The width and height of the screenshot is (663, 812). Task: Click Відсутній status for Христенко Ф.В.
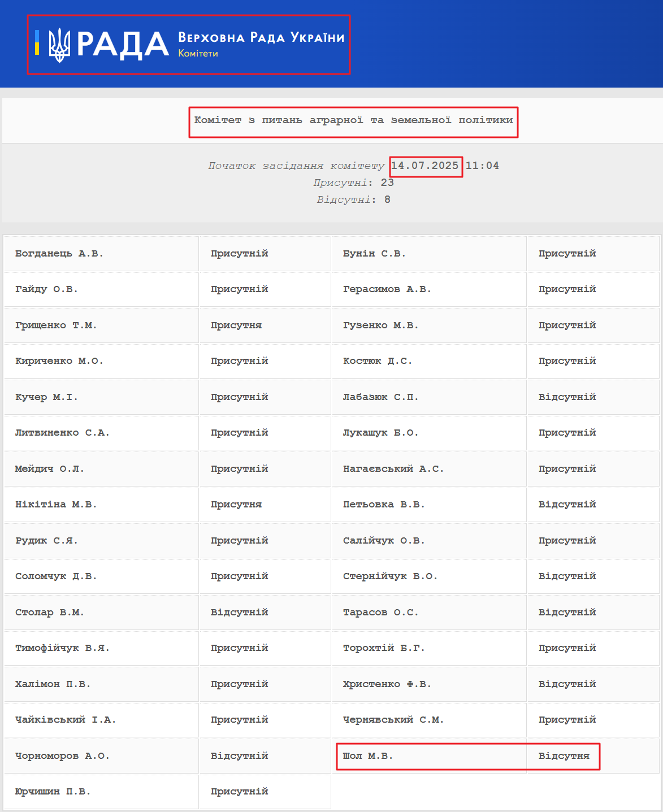pyautogui.click(x=567, y=684)
